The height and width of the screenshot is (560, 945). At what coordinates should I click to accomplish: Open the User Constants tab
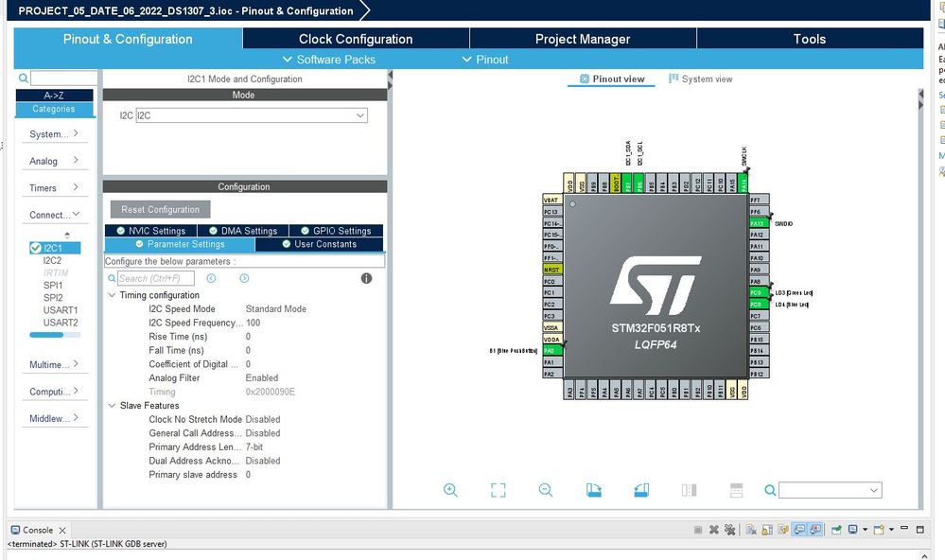click(x=319, y=244)
